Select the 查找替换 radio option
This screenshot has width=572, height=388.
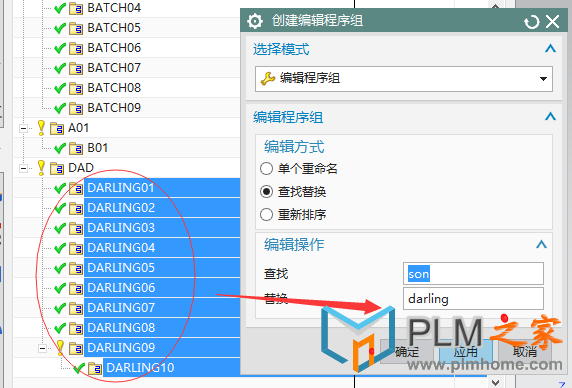(266, 191)
